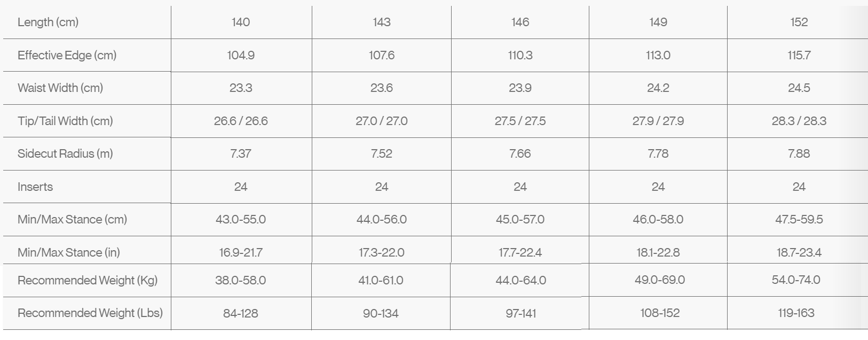Click the Sidecut Radius (m) label
868x340 pixels.
(x=65, y=153)
